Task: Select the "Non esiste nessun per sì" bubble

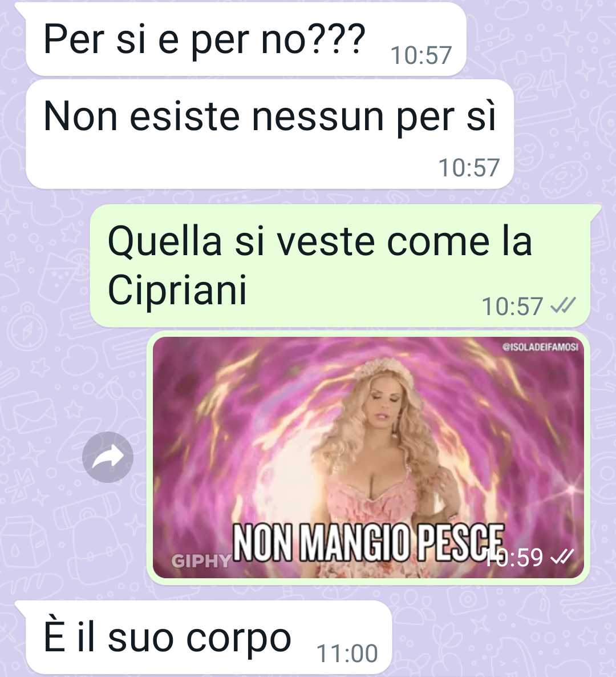Action: pyautogui.click(x=270, y=134)
